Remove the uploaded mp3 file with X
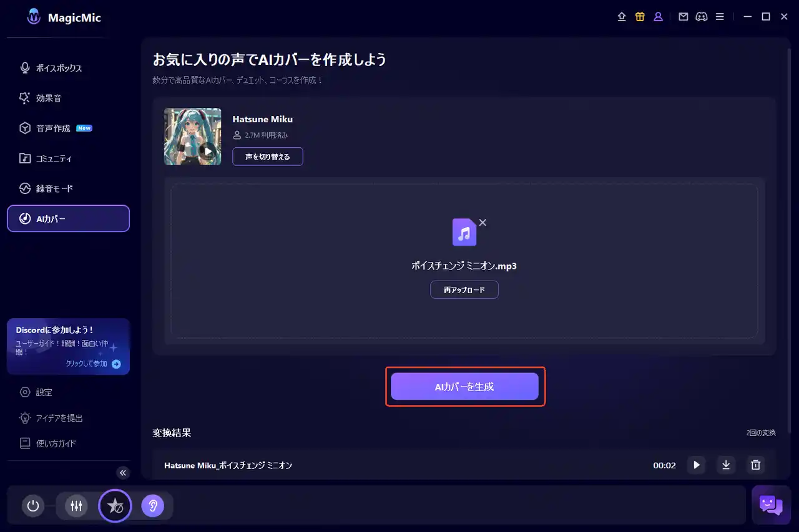This screenshot has height=532, width=799. click(483, 223)
